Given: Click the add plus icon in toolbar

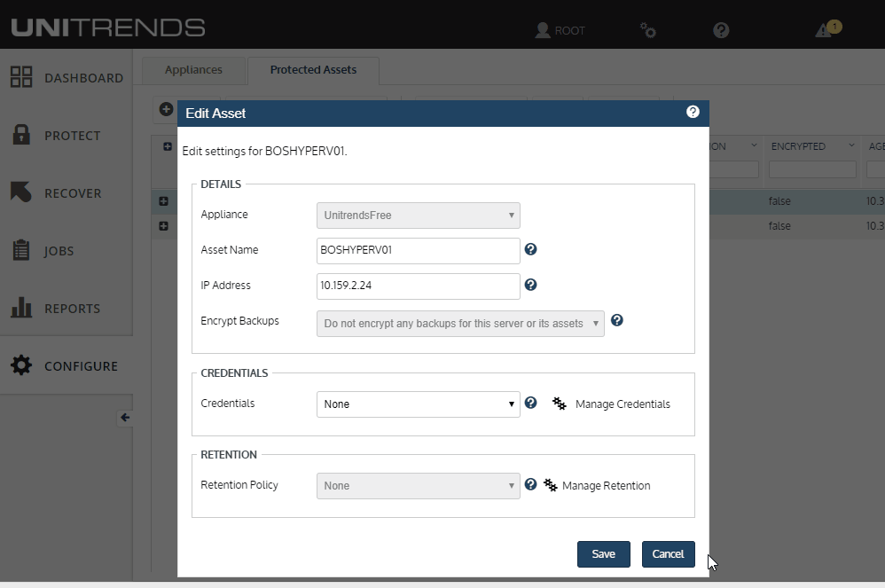Looking at the screenshot, I should tap(166, 109).
